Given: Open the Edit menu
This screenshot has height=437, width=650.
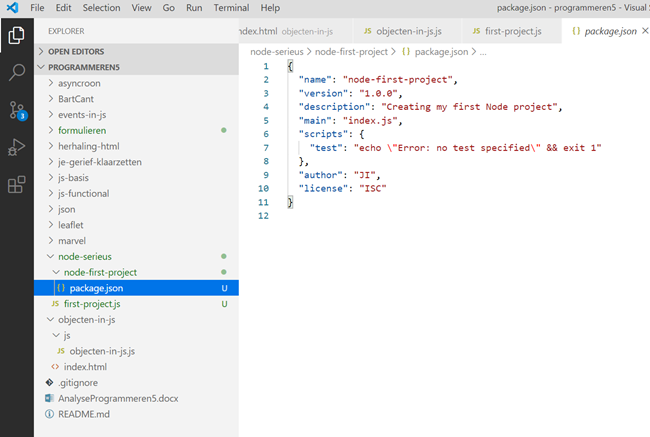Looking at the screenshot, I should coord(63,7).
